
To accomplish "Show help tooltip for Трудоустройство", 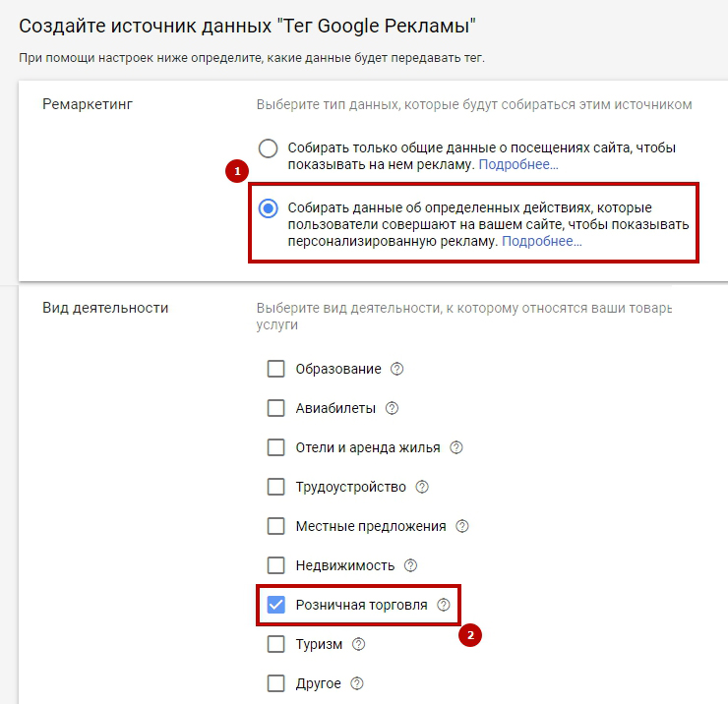I will [423, 487].
